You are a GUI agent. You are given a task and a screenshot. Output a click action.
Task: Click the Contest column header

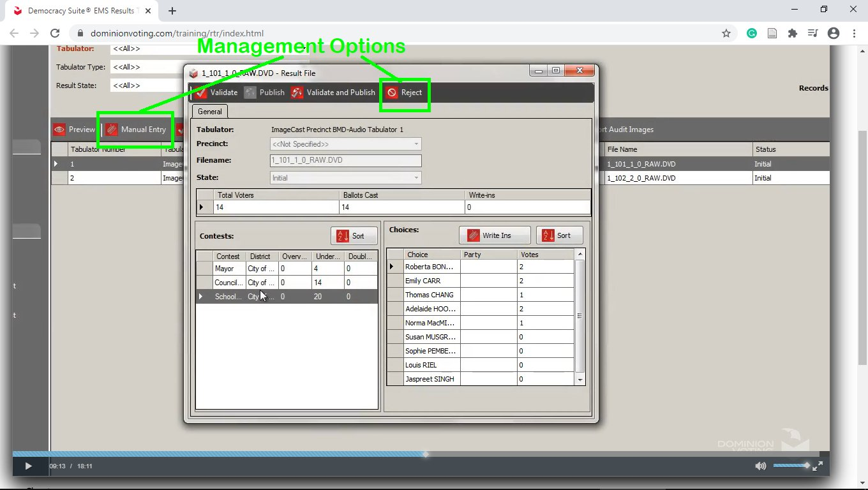228,256
